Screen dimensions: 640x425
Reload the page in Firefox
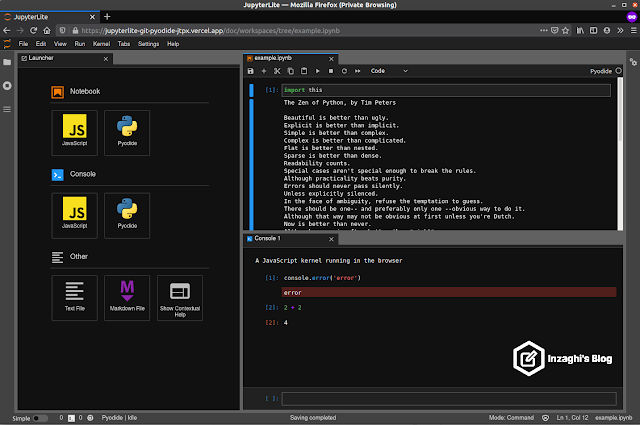coord(33,30)
